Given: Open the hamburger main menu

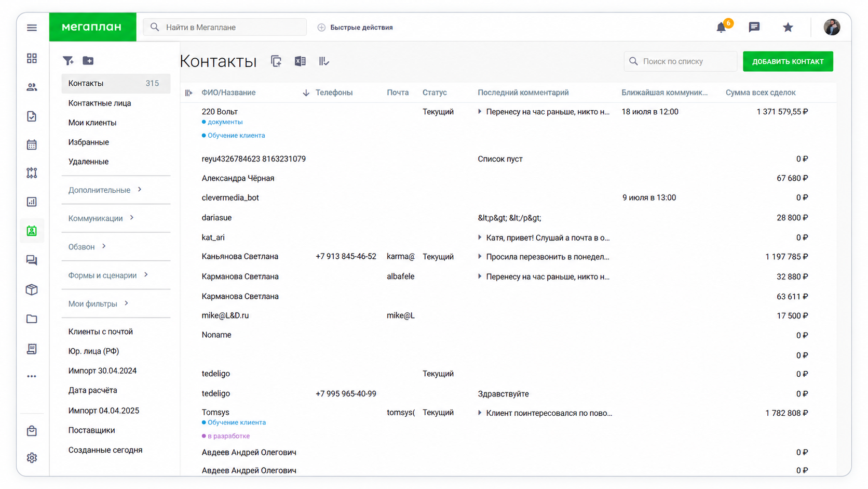Looking at the screenshot, I should coord(32,28).
